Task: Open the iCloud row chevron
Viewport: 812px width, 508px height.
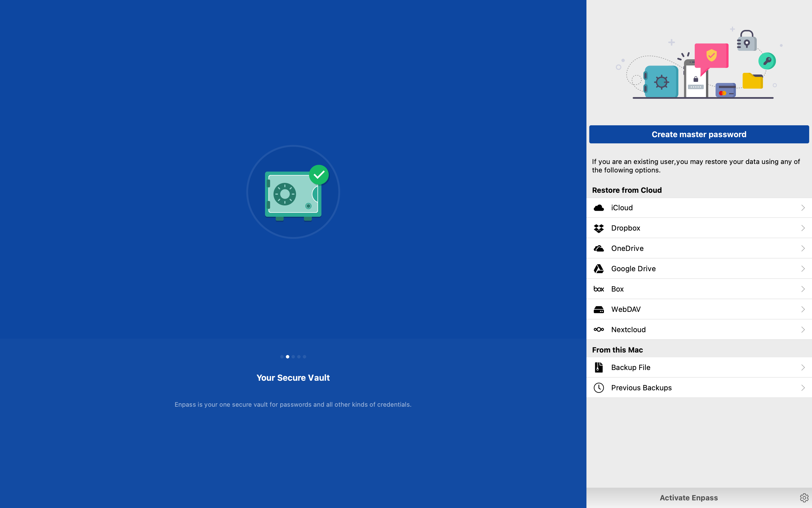Action: [803, 208]
